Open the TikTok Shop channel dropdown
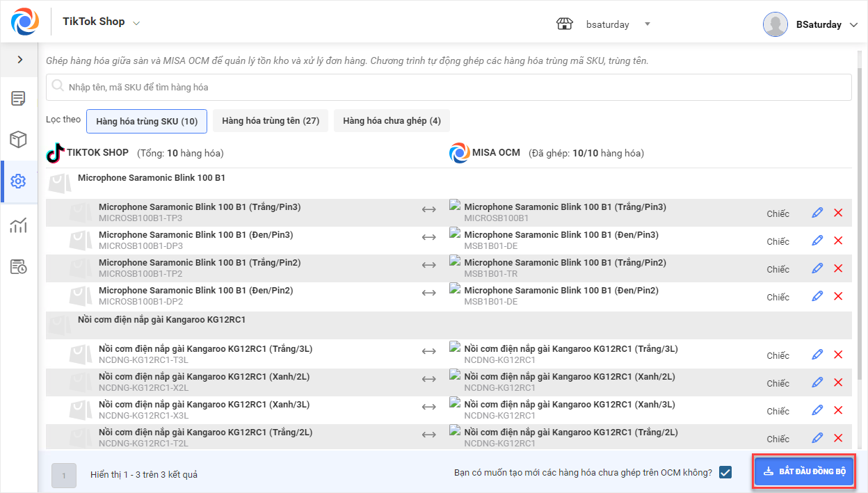 (x=136, y=23)
